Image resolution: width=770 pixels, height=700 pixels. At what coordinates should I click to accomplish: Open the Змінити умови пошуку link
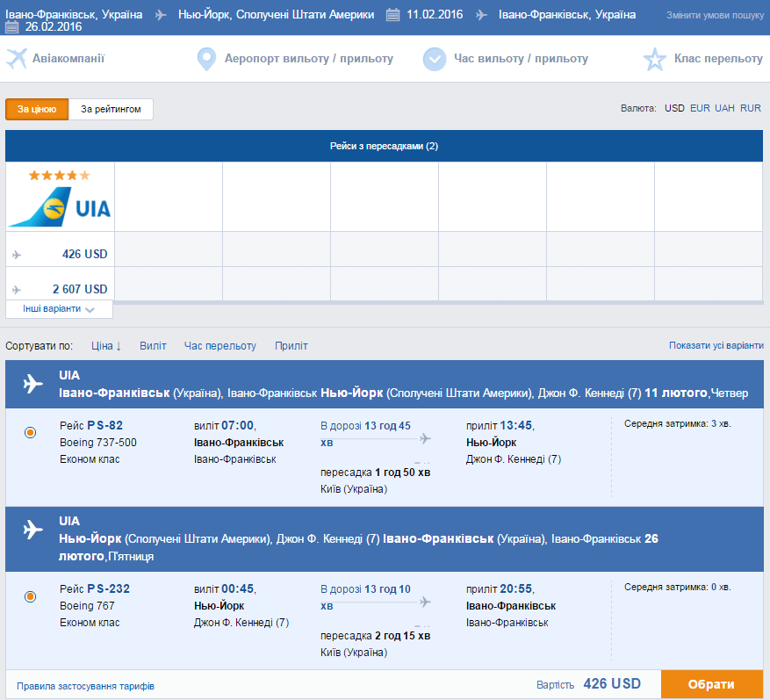click(x=715, y=16)
